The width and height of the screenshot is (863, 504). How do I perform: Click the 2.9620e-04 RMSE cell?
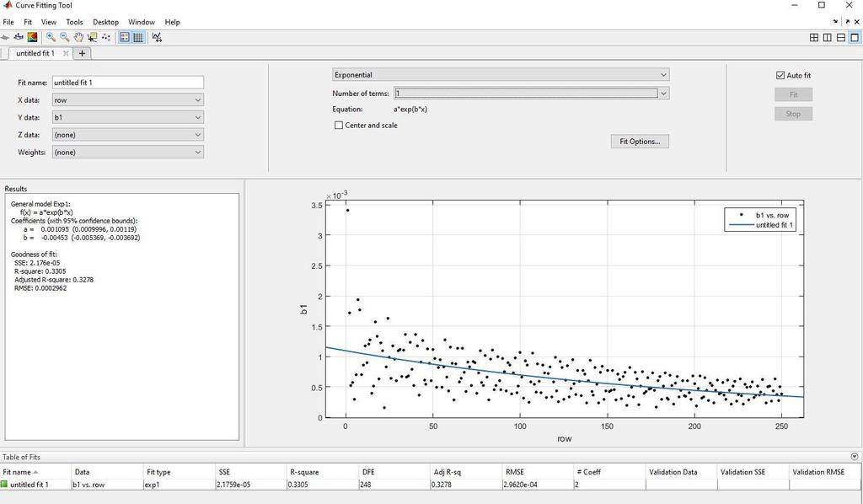(538, 485)
